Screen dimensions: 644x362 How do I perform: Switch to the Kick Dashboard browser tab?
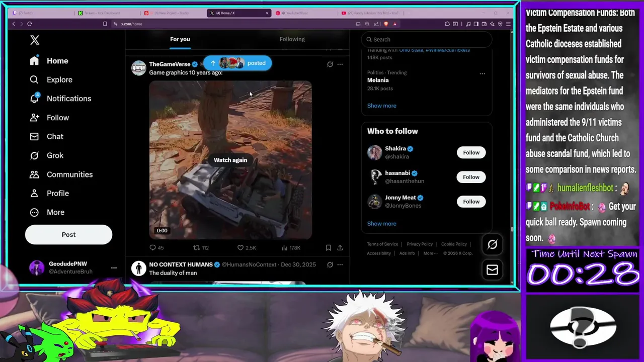click(x=107, y=13)
